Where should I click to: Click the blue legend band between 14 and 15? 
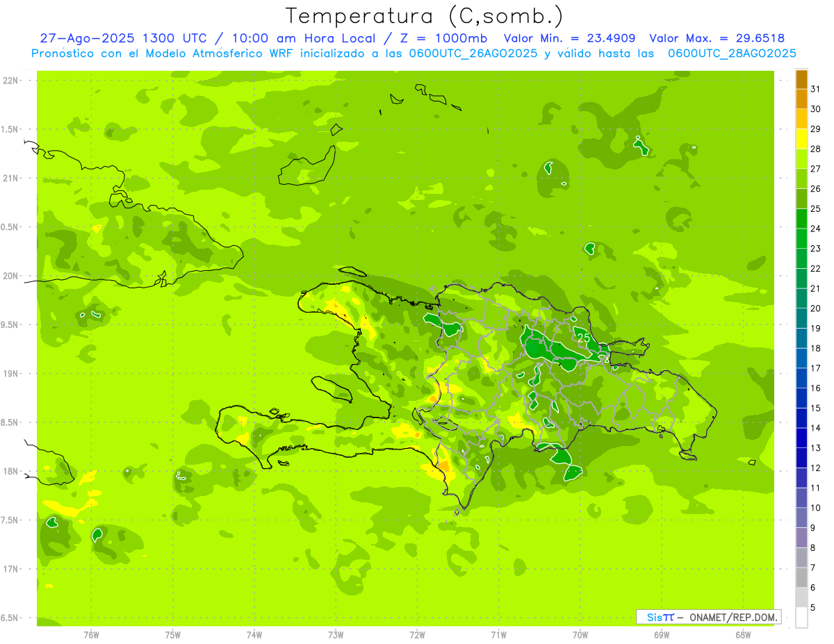coord(802,418)
